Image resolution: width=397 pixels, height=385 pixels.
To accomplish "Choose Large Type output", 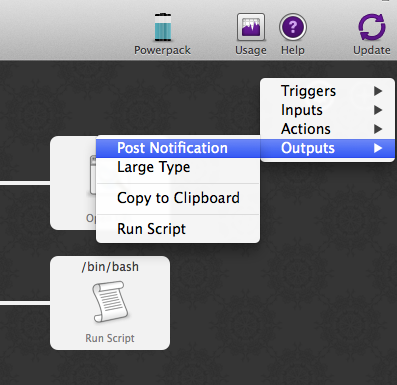I will 178,167.
